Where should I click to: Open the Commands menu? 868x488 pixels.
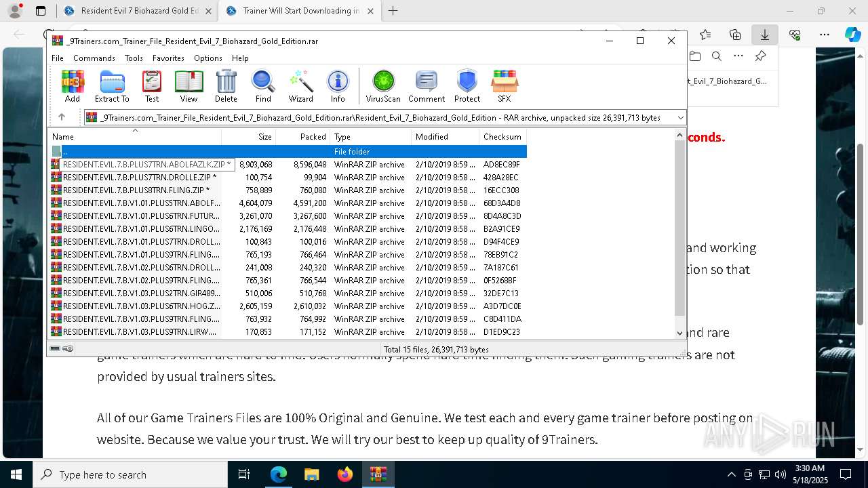pyautogui.click(x=94, y=58)
